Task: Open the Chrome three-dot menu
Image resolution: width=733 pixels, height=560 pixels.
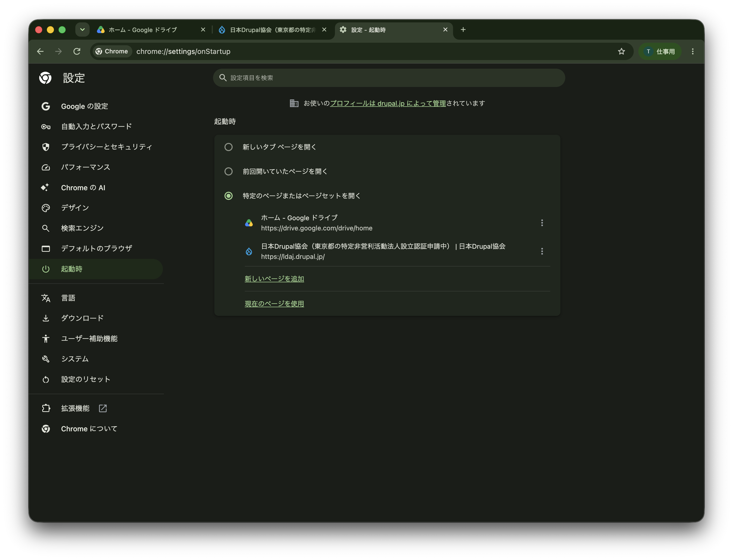Action: pos(693,51)
